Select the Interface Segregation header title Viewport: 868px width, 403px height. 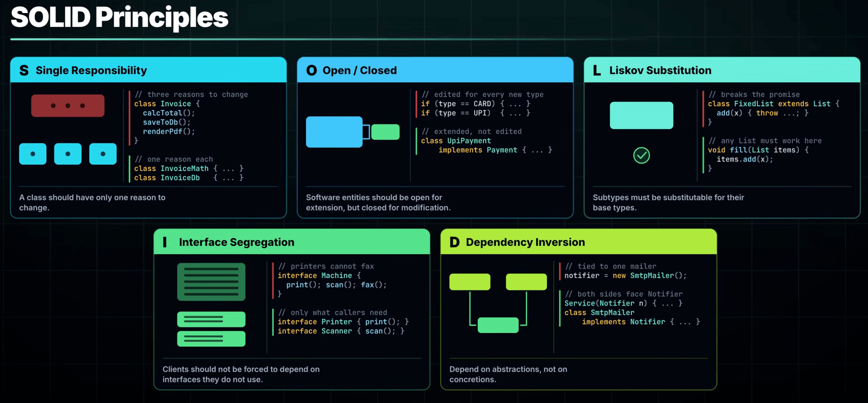coord(237,242)
